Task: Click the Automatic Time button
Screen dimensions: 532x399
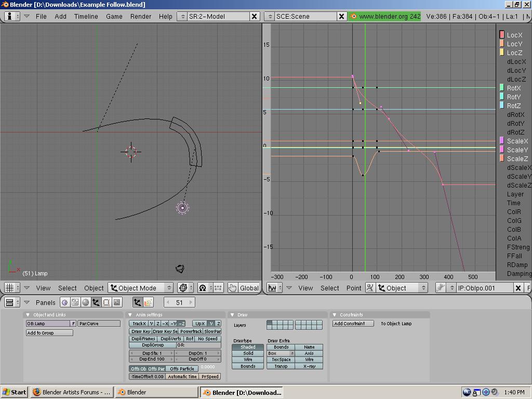Action: (x=182, y=377)
